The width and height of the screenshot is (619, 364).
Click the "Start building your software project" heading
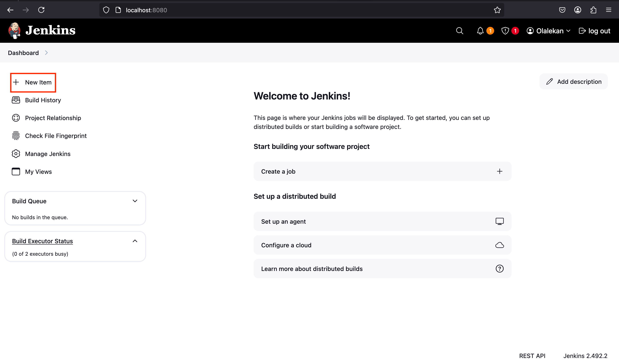coord(311,147)
